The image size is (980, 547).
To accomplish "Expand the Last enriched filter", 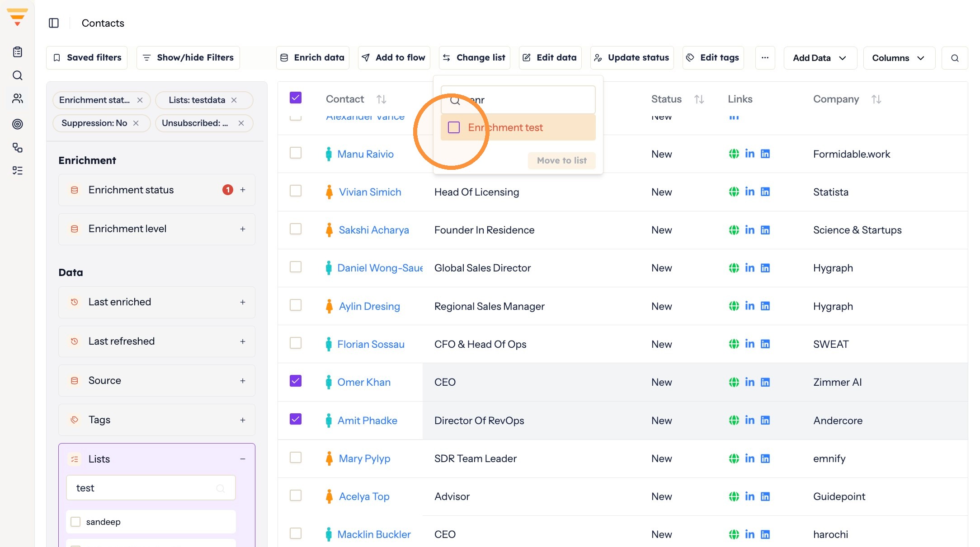I will point(243,302).
